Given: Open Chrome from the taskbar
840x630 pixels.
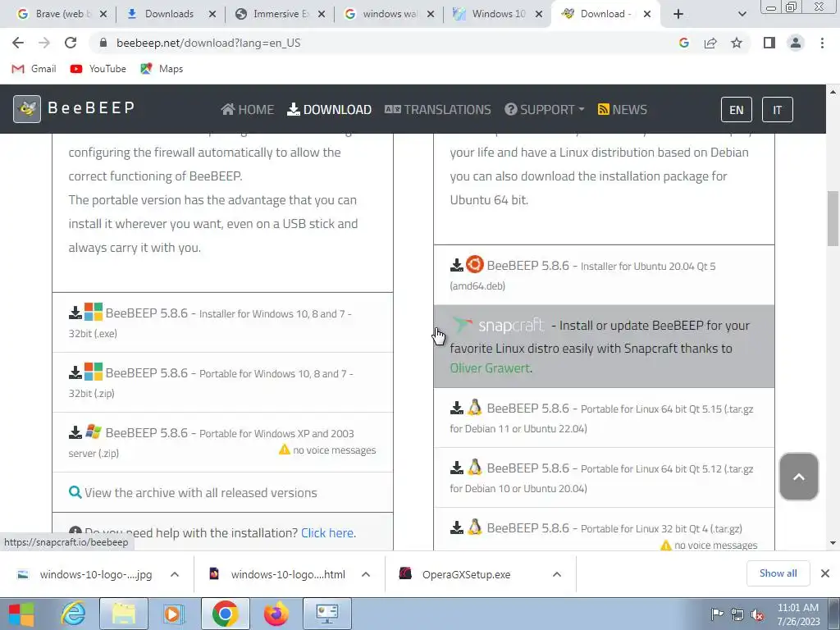Looking at the screenshot, I should pyautogui.click(x=225, y=614).
